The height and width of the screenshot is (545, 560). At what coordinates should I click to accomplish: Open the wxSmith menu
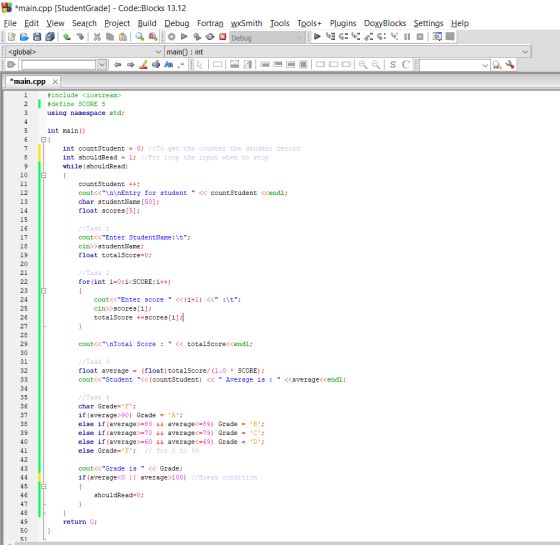click(246, 23)
